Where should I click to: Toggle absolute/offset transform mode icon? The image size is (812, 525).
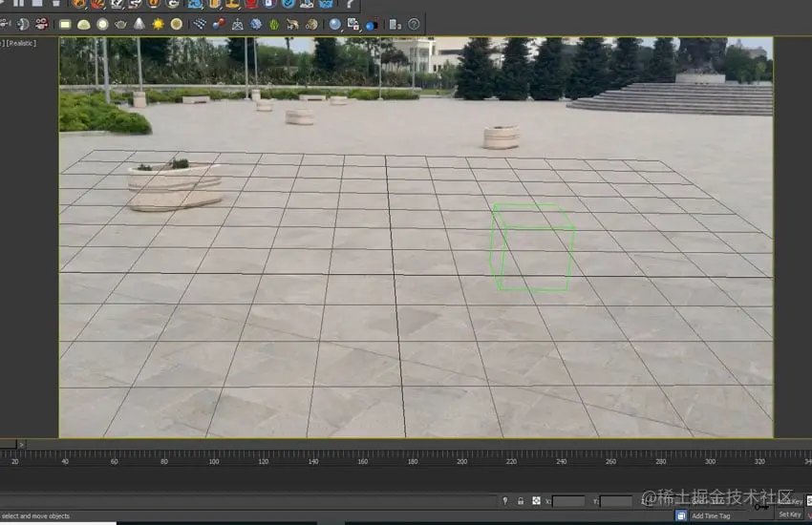coord(536,500)
